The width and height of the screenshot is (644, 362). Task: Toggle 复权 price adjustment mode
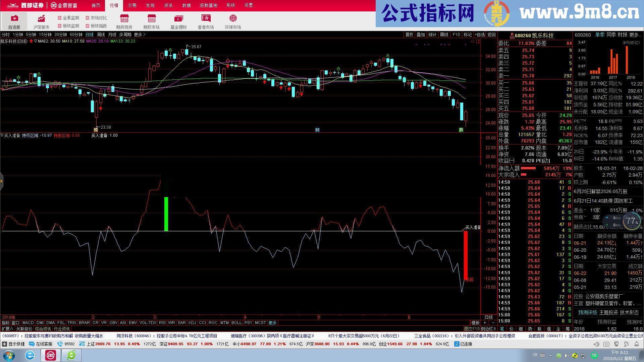point(409,35)
